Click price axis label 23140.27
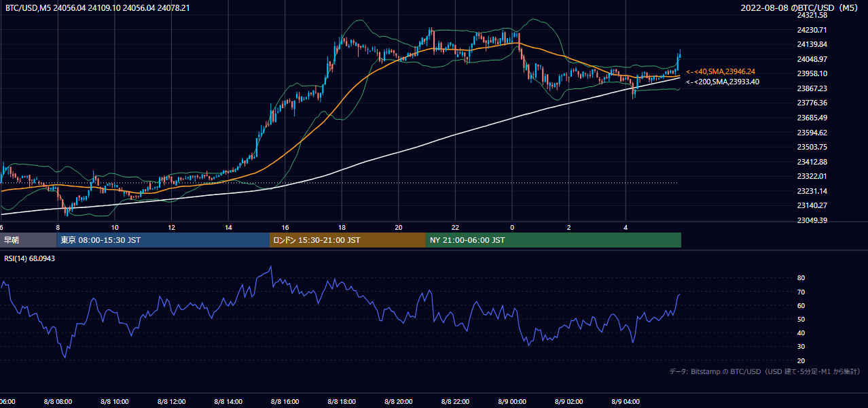Screen dimensions: 868x408 (x=812, y=205)
